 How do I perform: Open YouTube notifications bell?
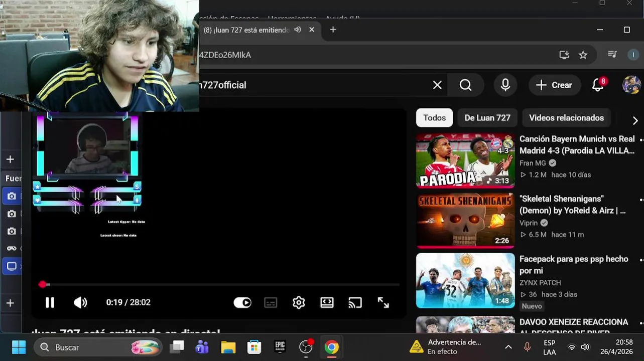click(598, 85)
